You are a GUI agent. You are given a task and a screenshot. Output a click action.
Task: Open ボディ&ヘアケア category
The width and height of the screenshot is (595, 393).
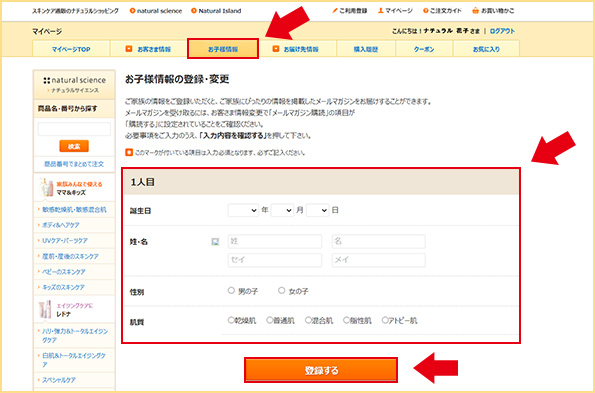(61, 225)
